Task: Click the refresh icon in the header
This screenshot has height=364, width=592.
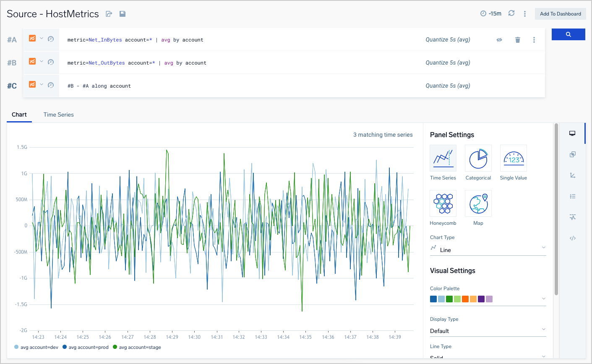Action: click(x=511, y=13)
